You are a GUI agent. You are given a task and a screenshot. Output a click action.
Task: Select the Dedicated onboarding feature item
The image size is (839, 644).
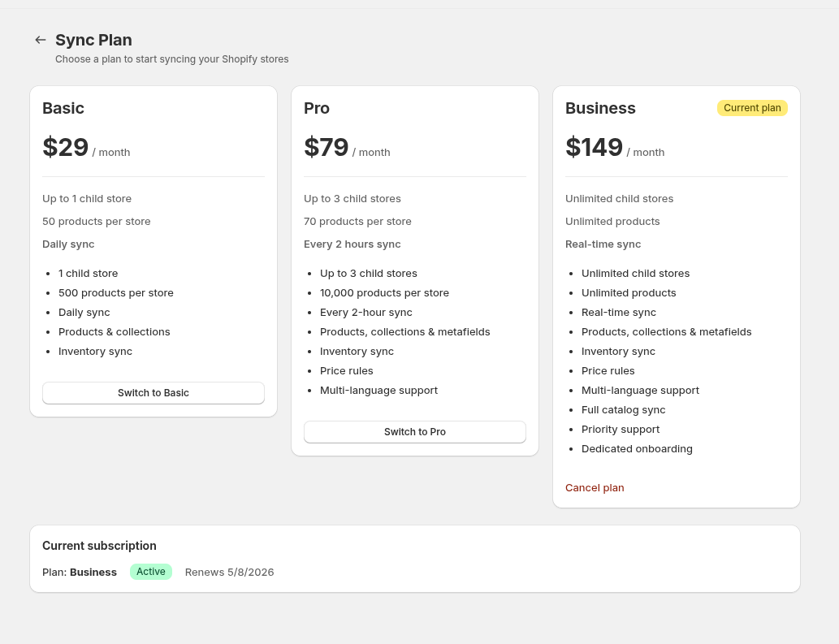[637, 449]
